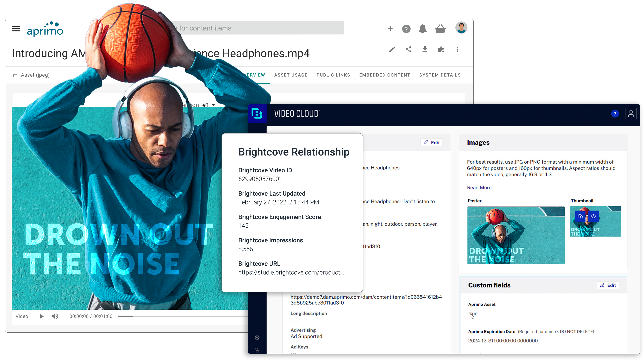This screenshot has height=364, width=644.
Task: Click the Asset (jpeg) label
Action: click(x=35, y=75)
